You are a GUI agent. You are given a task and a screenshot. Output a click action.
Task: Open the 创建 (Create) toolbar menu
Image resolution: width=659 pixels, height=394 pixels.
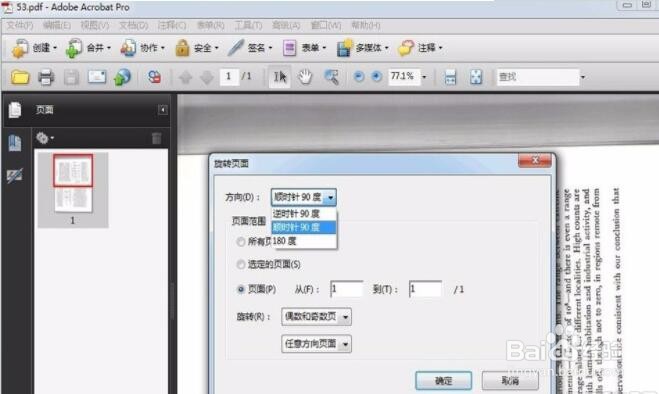click(34, 48)
